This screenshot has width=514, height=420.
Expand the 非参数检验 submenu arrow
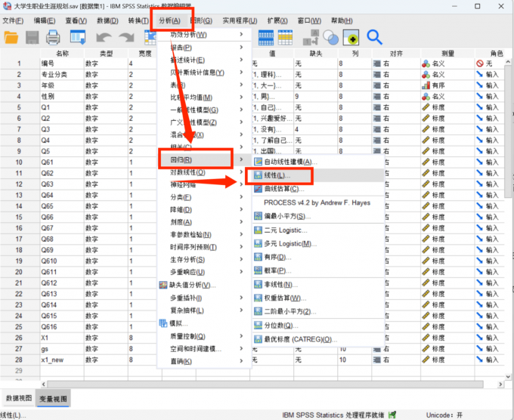(241, 234)
